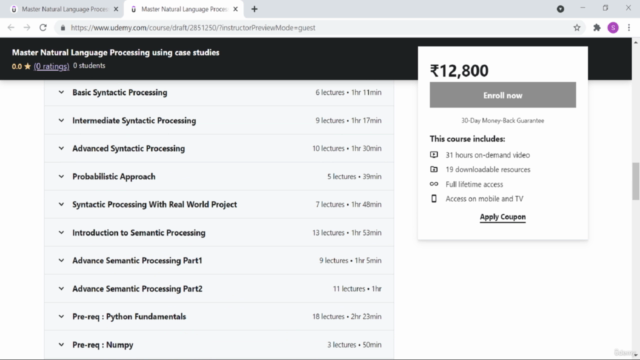Click '10 lectures • 1hr 30min' text
Image resolution: width=640 pixels, height=360 pixels.
(x=347, y=149)
